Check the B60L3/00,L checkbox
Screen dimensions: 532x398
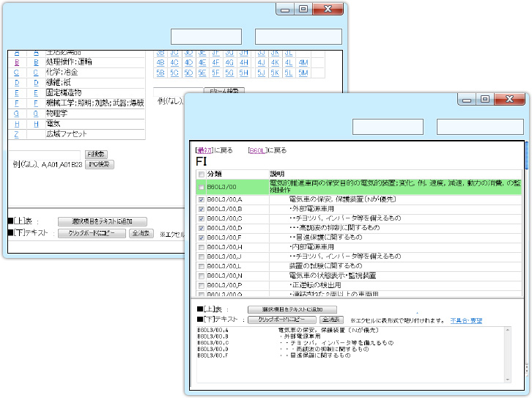click(202, 266)
